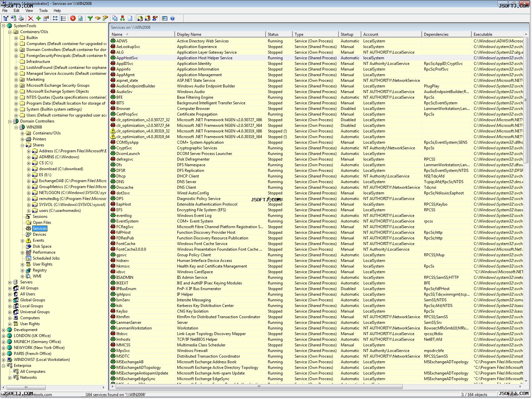Open the Tools menu
This screenshot has height=399, width=532.
[x=43, y=11]
